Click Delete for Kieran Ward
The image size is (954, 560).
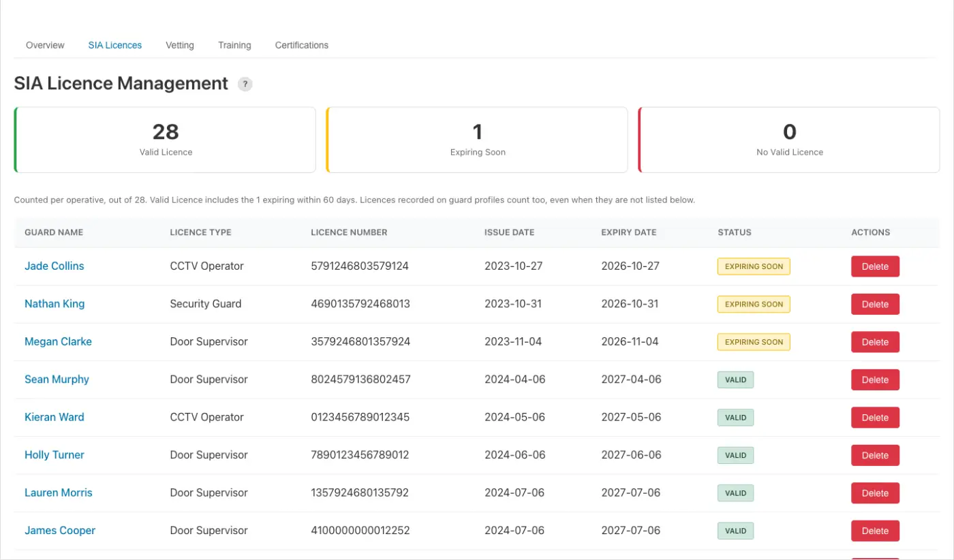pos(875,418)
